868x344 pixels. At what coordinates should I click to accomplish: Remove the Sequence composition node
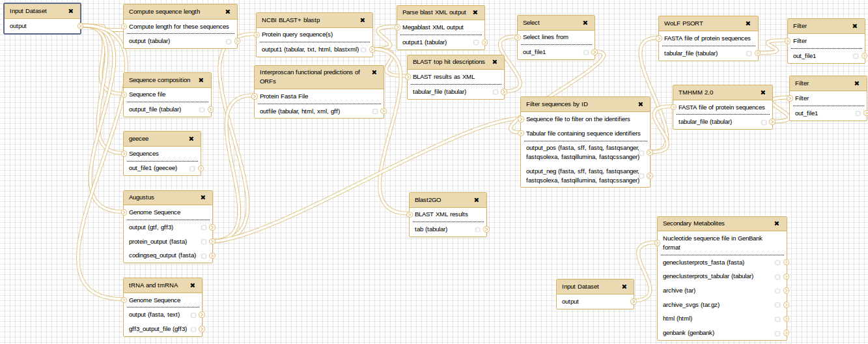click(201, 80)
